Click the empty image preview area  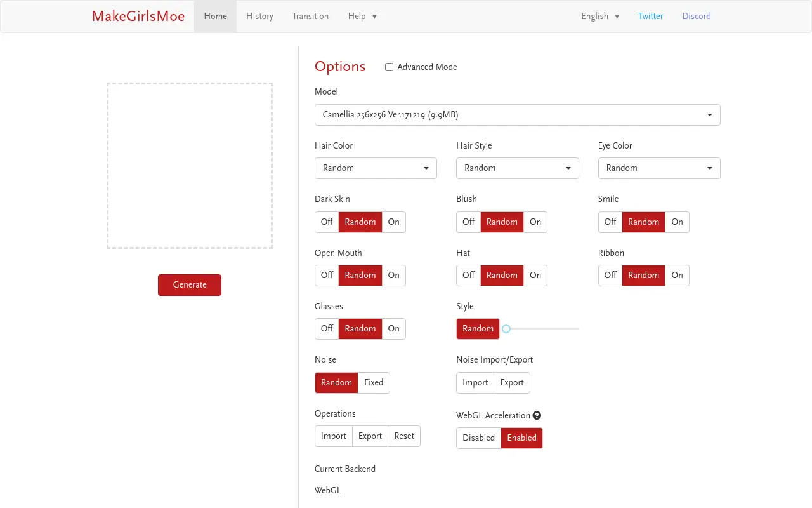190,166
